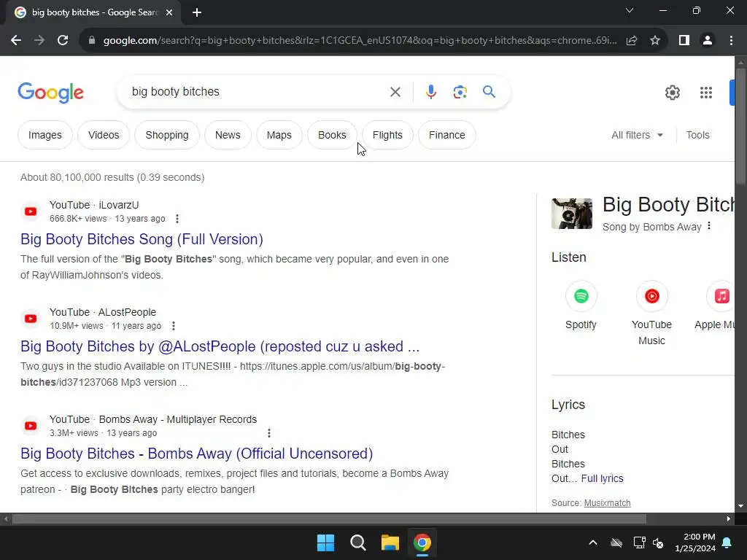Image resolution: width=747 pixels, height=560 pixels.
Task: Click the taskbar display network icon
Action: pos(639,542)
